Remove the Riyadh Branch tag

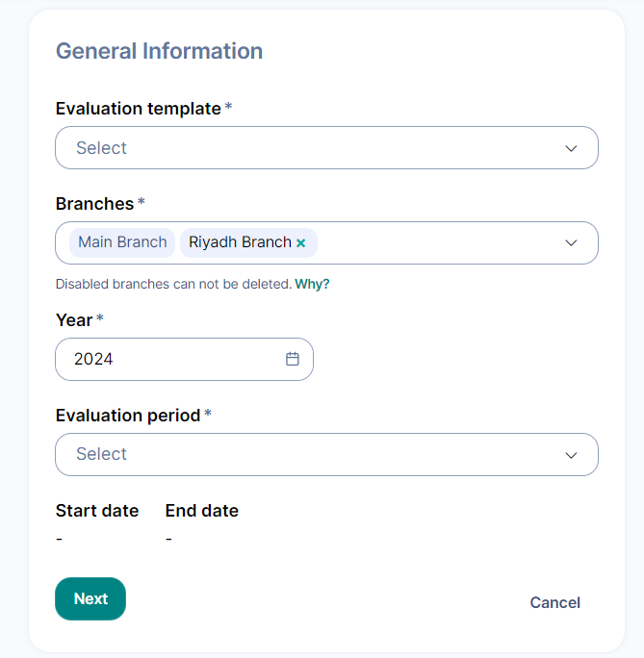click(301, 243)
